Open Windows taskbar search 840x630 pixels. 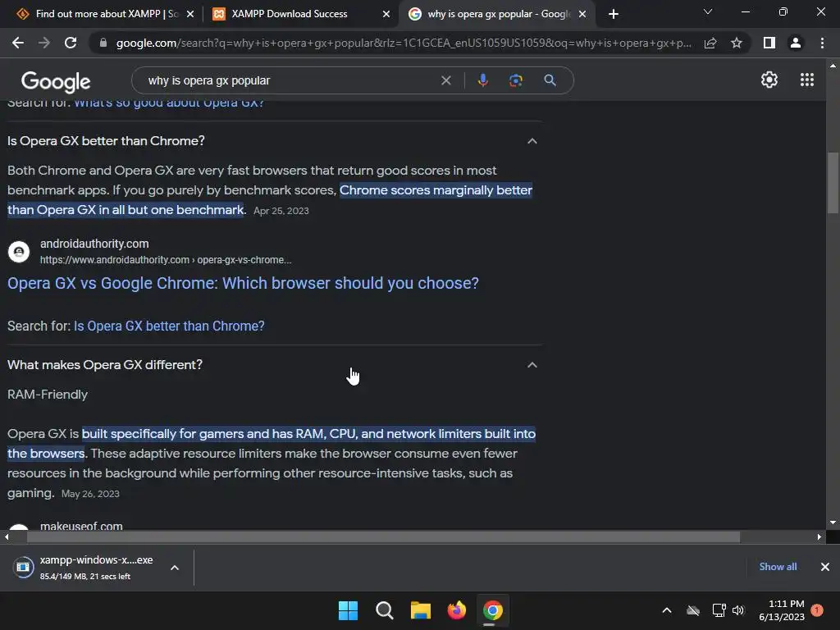384,610
